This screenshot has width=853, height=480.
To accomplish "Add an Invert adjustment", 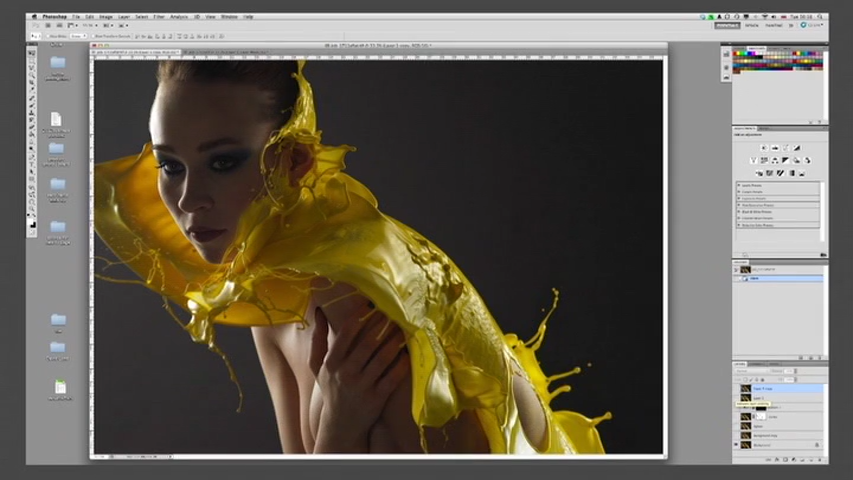I will (759, 173).
